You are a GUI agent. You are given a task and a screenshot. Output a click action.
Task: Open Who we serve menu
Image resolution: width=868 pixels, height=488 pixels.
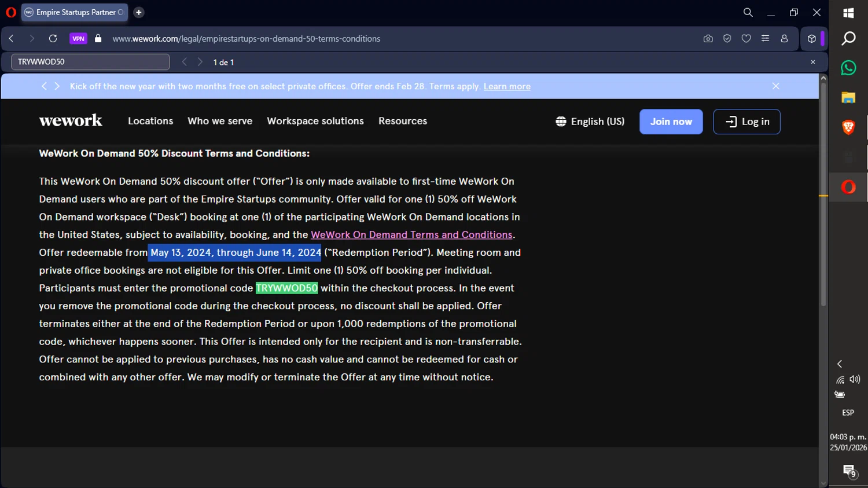tap(220, 121)
